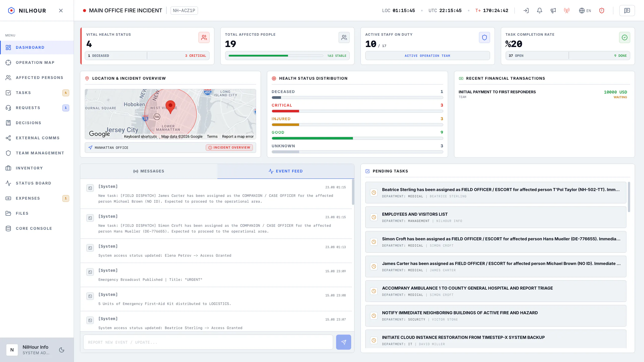Screen dimensions: 644x362
Task: Click the 3 Critical stat segment
Action: point(178,56)
